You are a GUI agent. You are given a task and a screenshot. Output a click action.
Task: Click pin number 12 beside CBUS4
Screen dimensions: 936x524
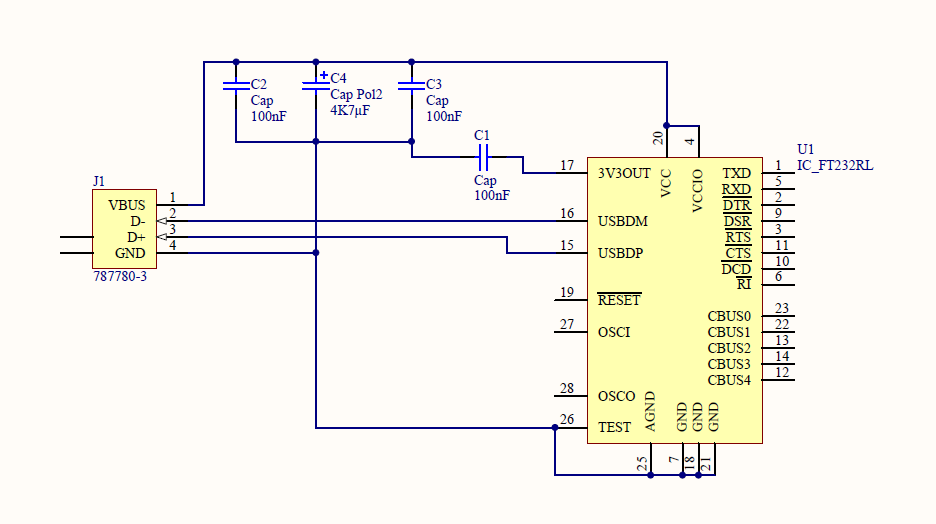click(782, 372)
